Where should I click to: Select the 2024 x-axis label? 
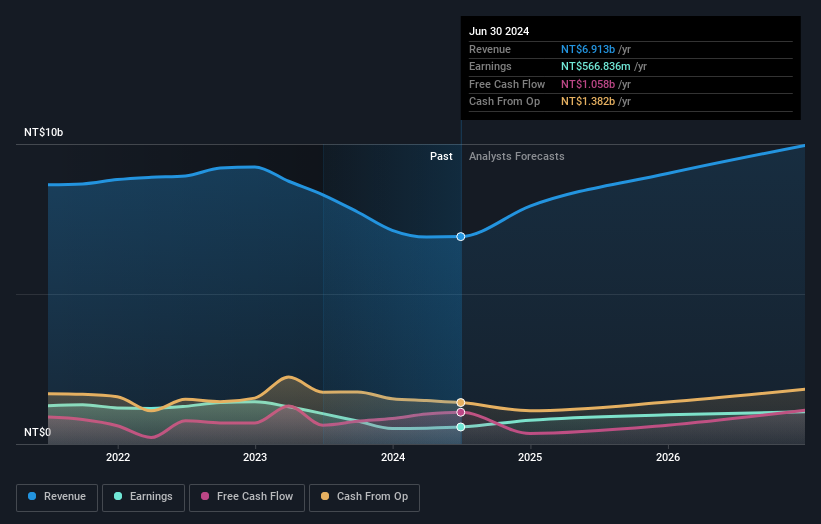pos(393,457)
